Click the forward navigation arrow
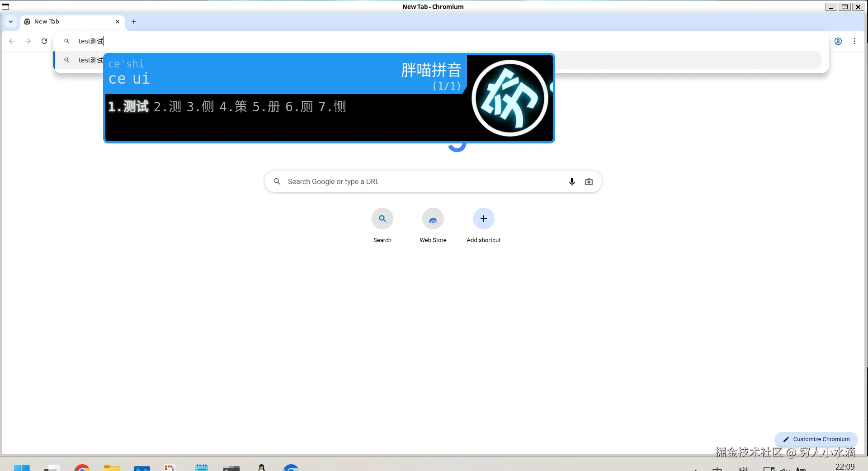 coord(28,41)
